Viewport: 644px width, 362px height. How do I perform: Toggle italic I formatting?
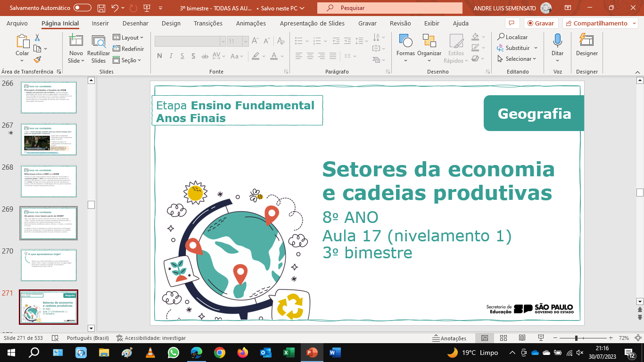click(x=171, y=56)
